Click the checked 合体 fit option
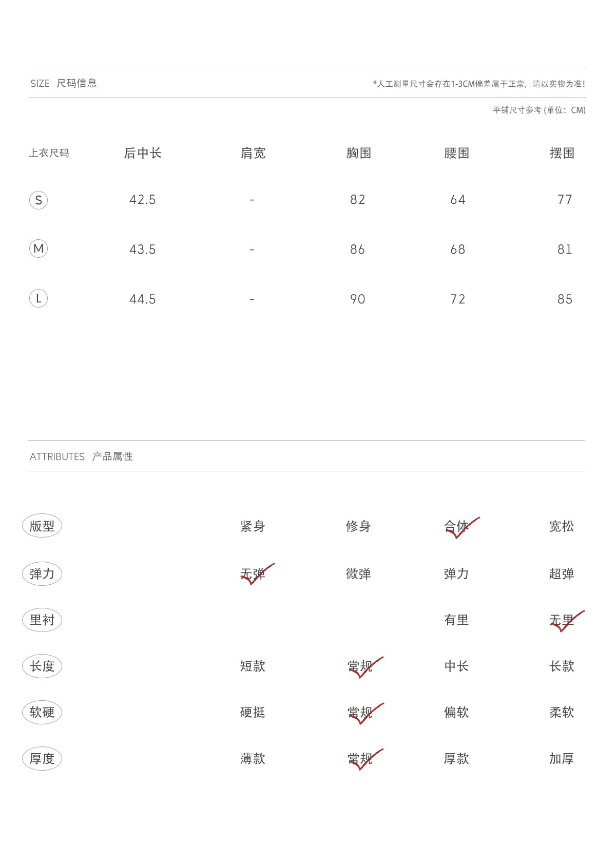The height and width of the screenshot is (862, 616). tap(457, 526)
